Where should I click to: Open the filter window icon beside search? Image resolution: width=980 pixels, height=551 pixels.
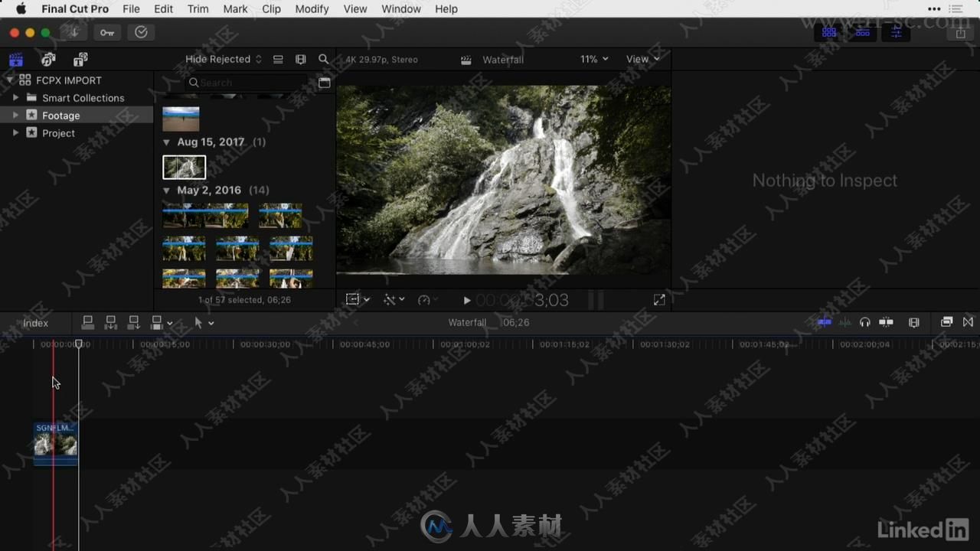pos(325,83)
